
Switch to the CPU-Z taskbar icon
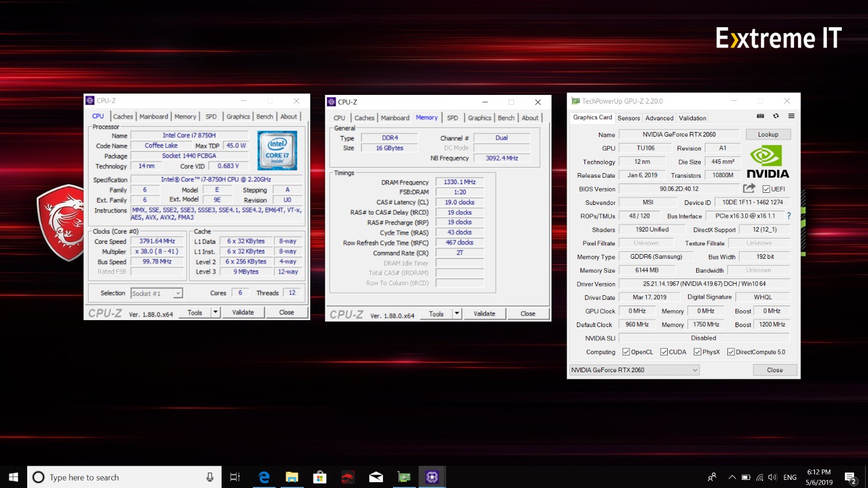(432, 477)
